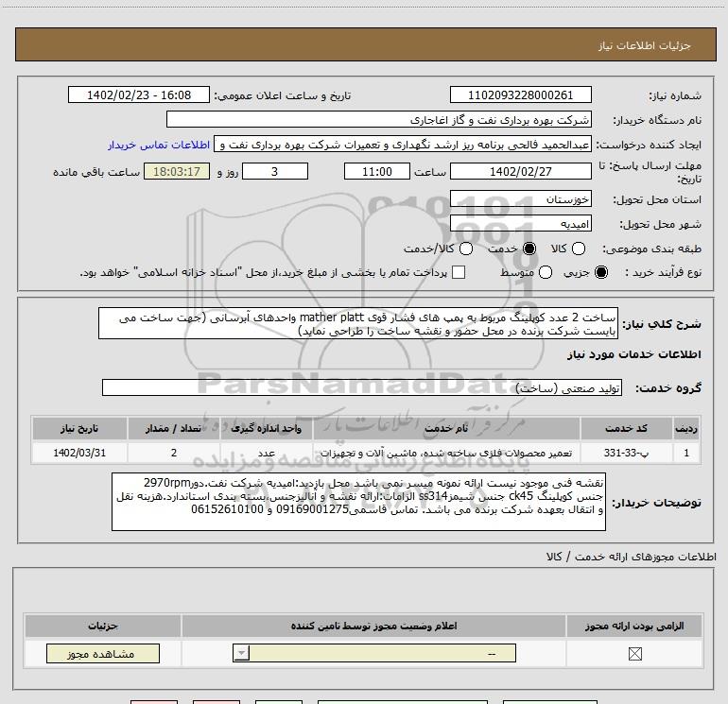Screen dimensions: 728x704
Task: Select the کالا/خدمت radio button
Action: click(x=466, y=249)
